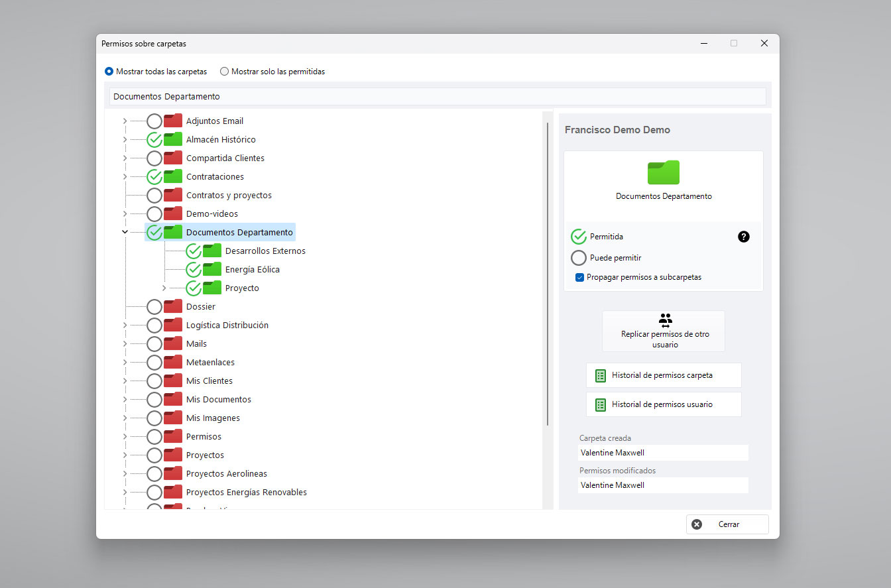The image size is (891, 588).
Task: Toggle permission circle for Mails
Action: pos(154,344)
